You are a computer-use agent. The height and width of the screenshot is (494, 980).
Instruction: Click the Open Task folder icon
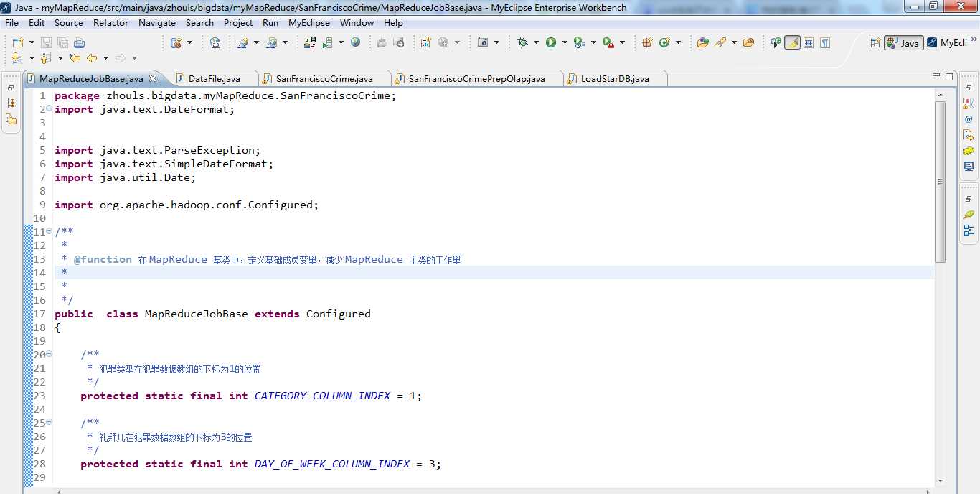tap(748, 42)
